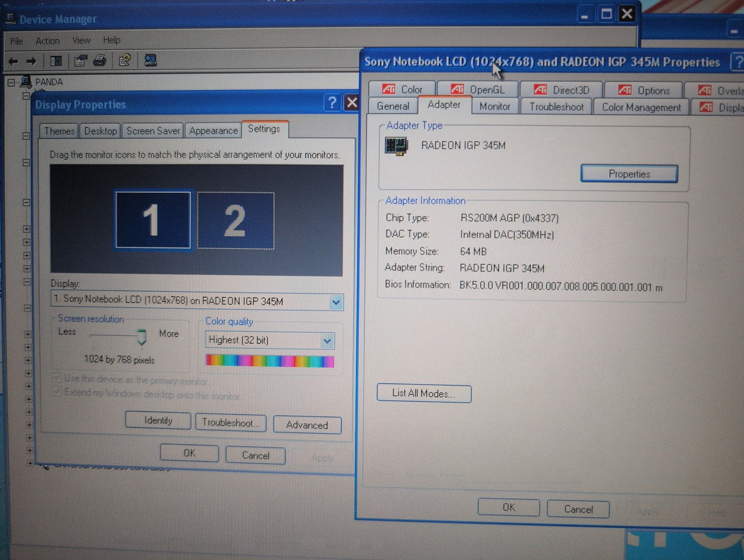Open the Screen Saver tab
The image size is (744, 560).
[153, 131]
